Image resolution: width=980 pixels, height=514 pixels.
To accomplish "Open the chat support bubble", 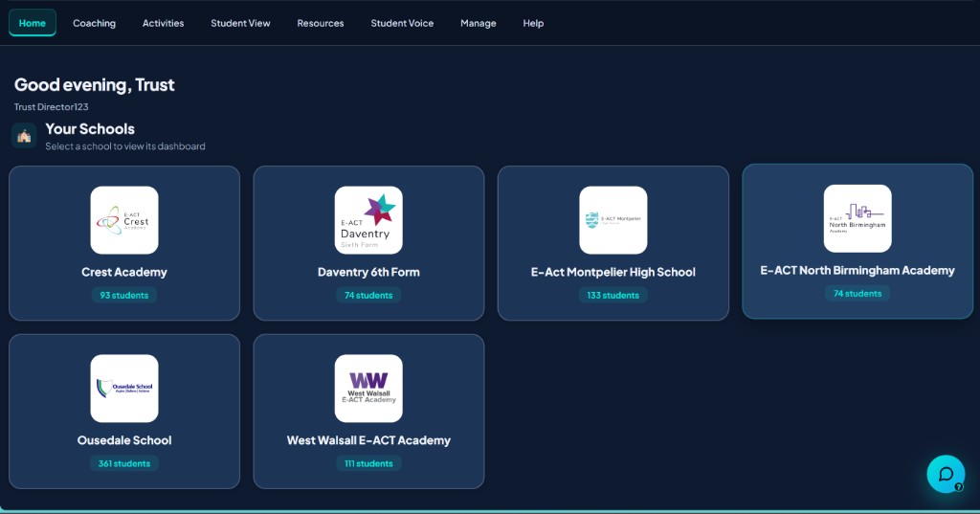I will [x=946, y=474].
